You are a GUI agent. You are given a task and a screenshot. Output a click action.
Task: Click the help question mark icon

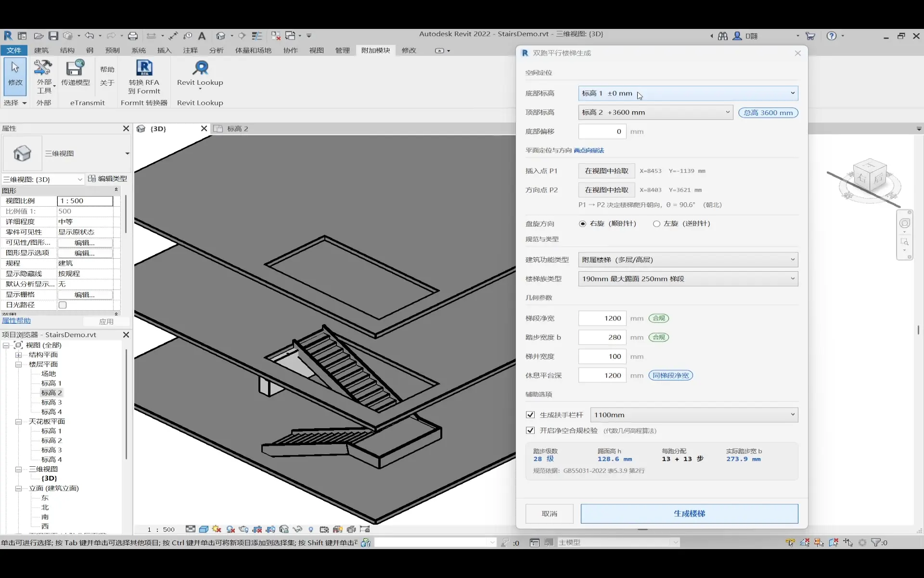(831, 36)
